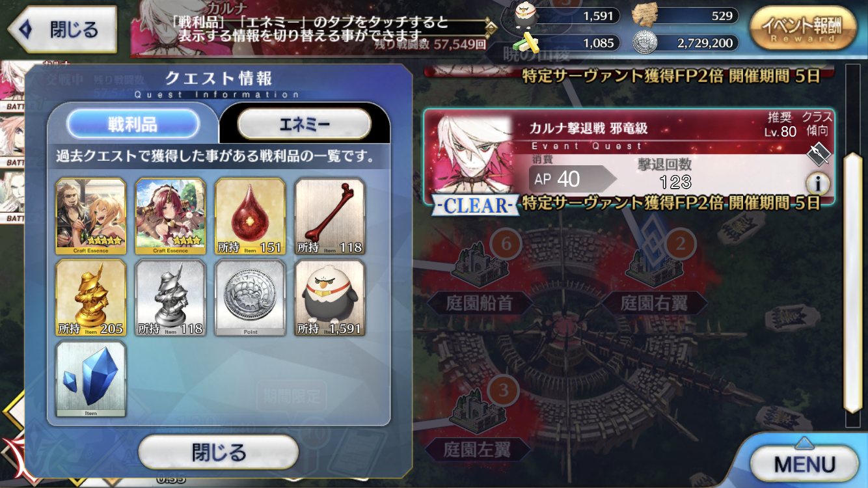Tap the first five-star Craft Essence card
The height and width of the screenshot is (488, 868).
click(x=91, y=216)
